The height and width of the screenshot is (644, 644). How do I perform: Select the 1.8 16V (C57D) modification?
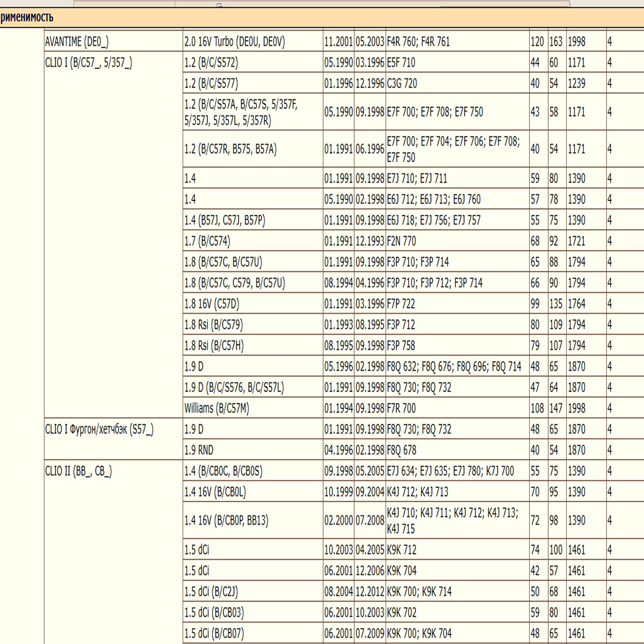pos(212,304)
